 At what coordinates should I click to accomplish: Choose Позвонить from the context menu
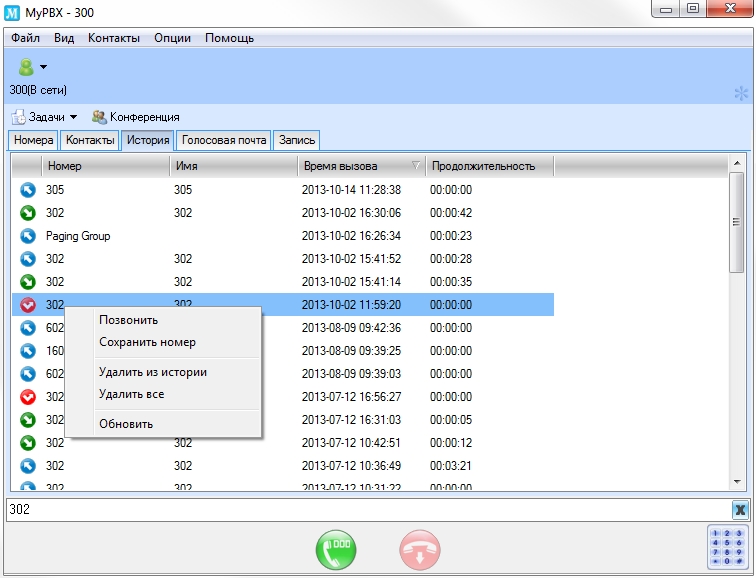tap(128, 320)
